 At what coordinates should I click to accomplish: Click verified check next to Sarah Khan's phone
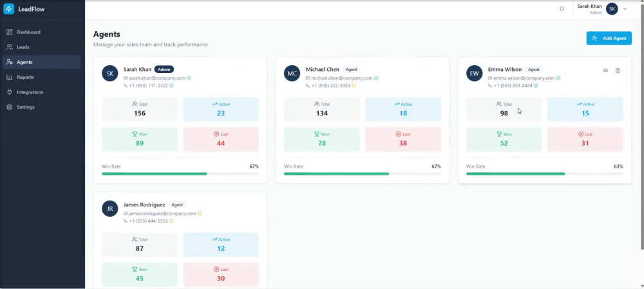click(171, 86)
